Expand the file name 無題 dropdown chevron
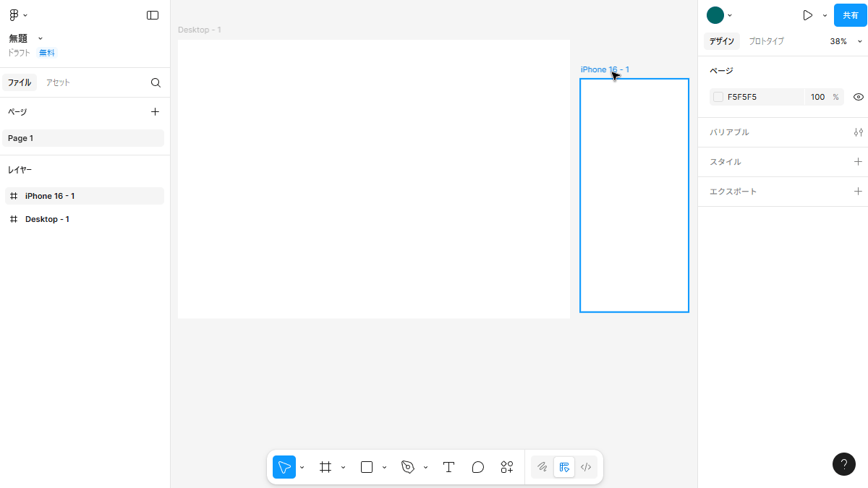This screenshot has height=488, width=868. [x=41, y=38]
